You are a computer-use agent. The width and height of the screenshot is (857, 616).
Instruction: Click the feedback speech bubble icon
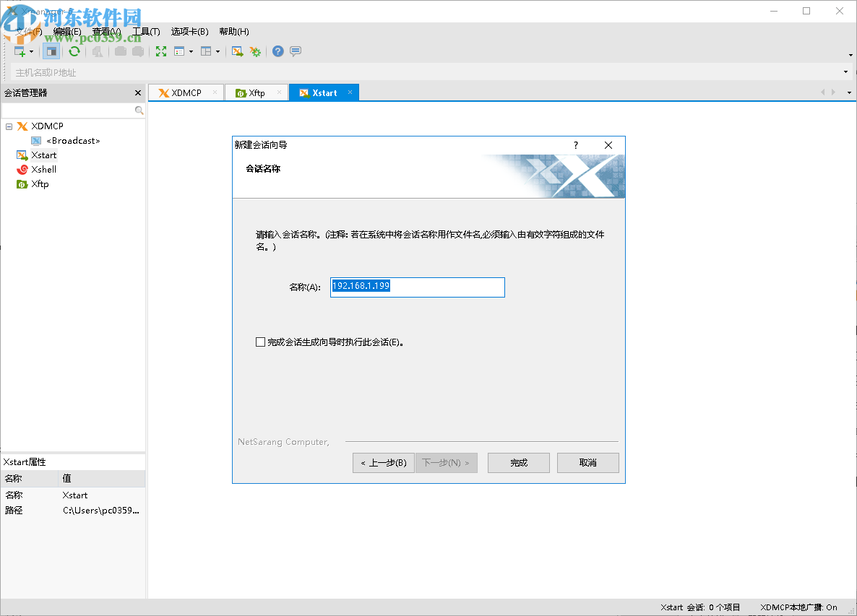point(295,51)
